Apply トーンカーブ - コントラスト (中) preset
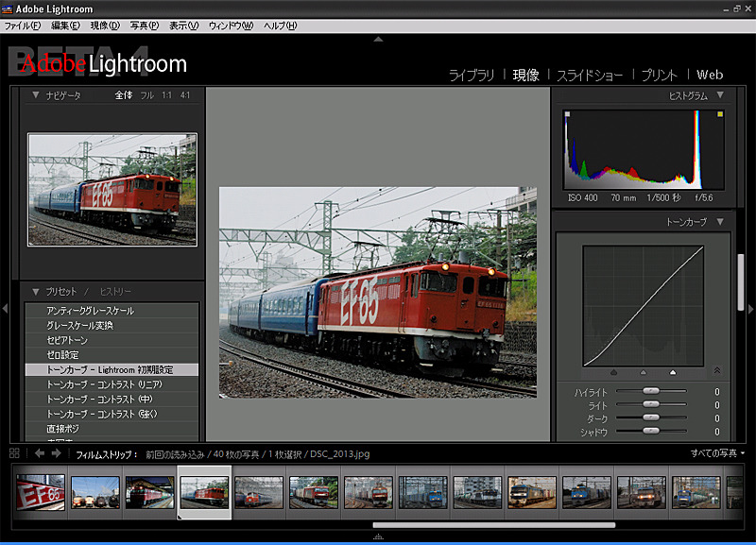The height and width of the screenshot is (545, 756). coord(112,399)
